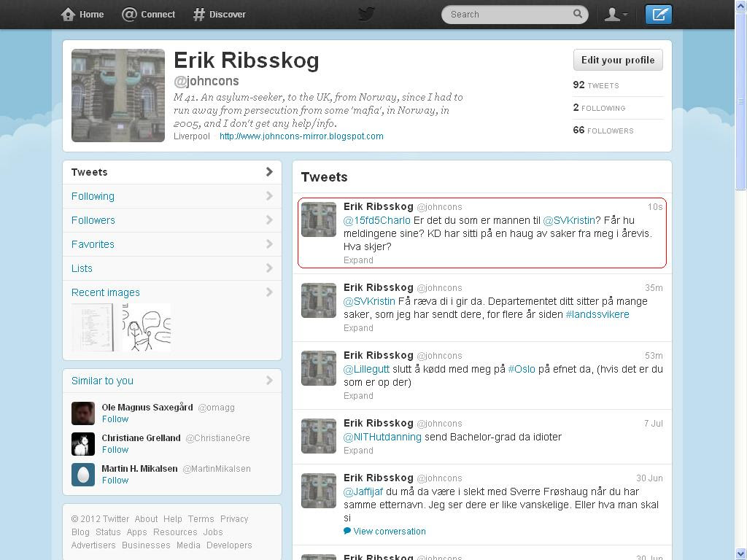Click the scrollbar down arrow
Image resolution: width=747 pixels, height=560 pixels.
click(x=741, y=554)
